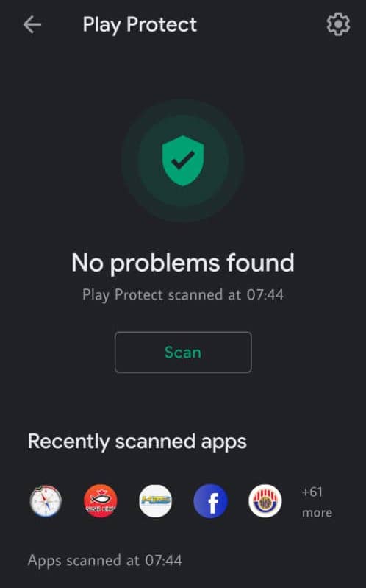Tap the Recently scanned apps heading
The height and width of the screenshot is (588, 366).
137,442
